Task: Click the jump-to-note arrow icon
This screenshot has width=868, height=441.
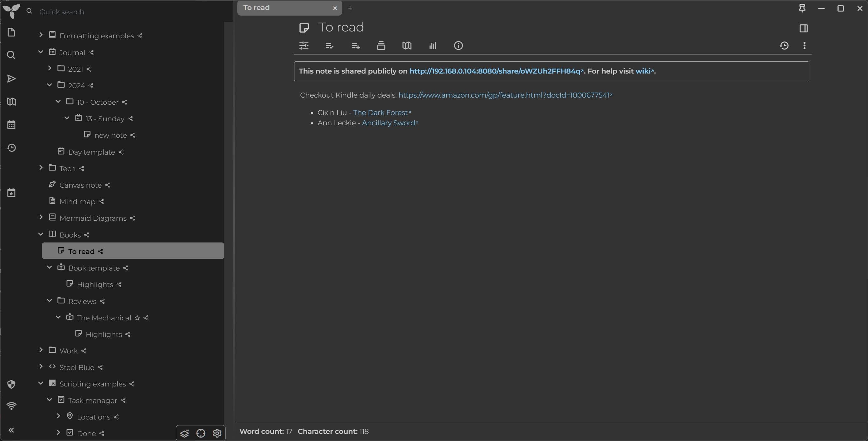Action: coord(11,79)
